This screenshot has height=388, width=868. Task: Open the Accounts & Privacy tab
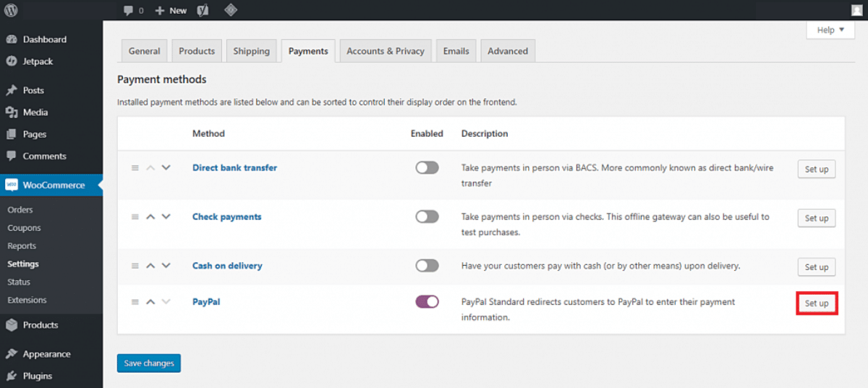(x=385, y=51)
